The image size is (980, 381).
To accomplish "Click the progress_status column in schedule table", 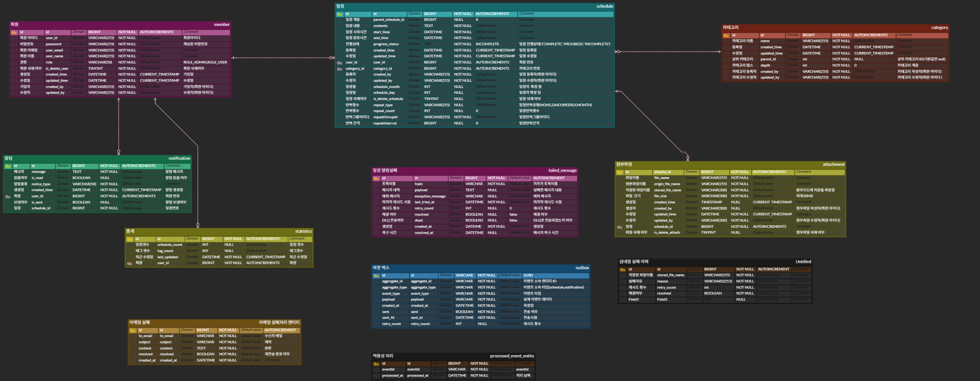I will (x=386, y=44).
